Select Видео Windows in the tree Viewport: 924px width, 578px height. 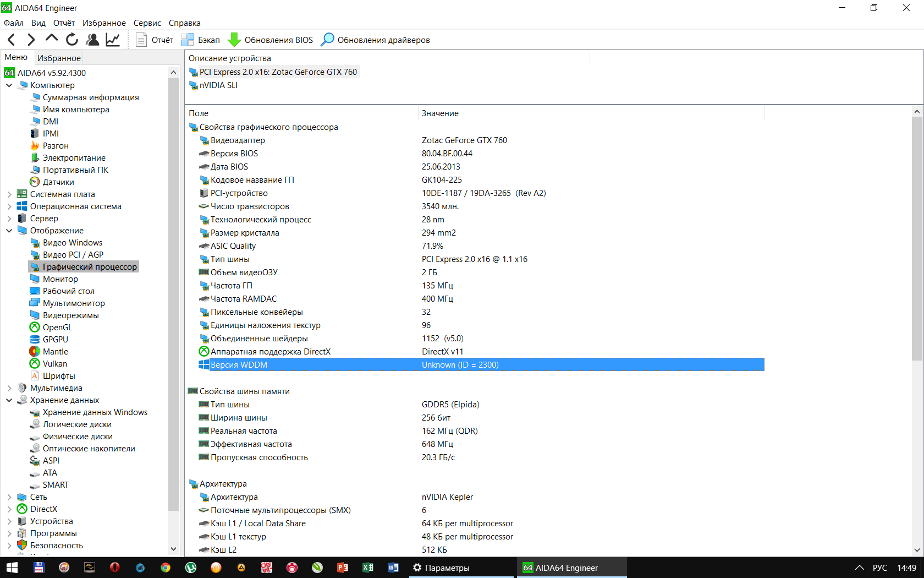tap(73, 243)
